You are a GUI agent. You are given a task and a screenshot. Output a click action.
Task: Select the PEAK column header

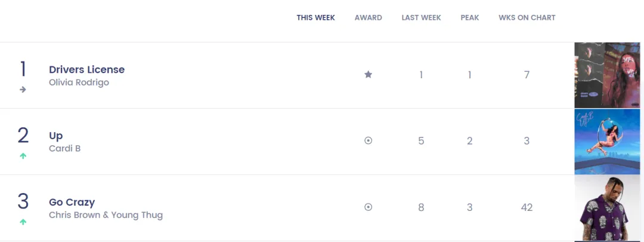[470, 18]
